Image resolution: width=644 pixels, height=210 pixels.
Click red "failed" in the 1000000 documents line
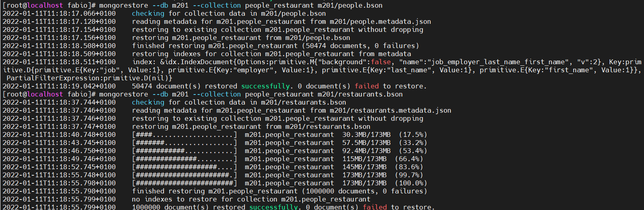[375, 207]
